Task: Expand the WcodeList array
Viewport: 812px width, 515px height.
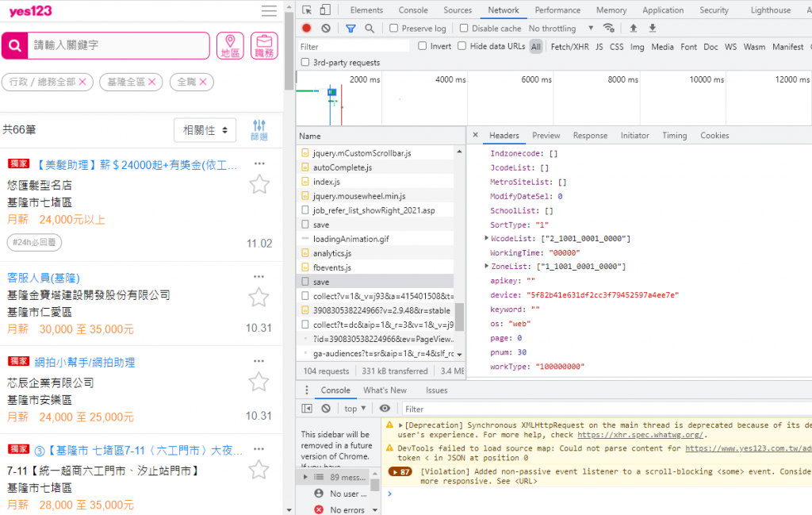Action: (486, 238)
